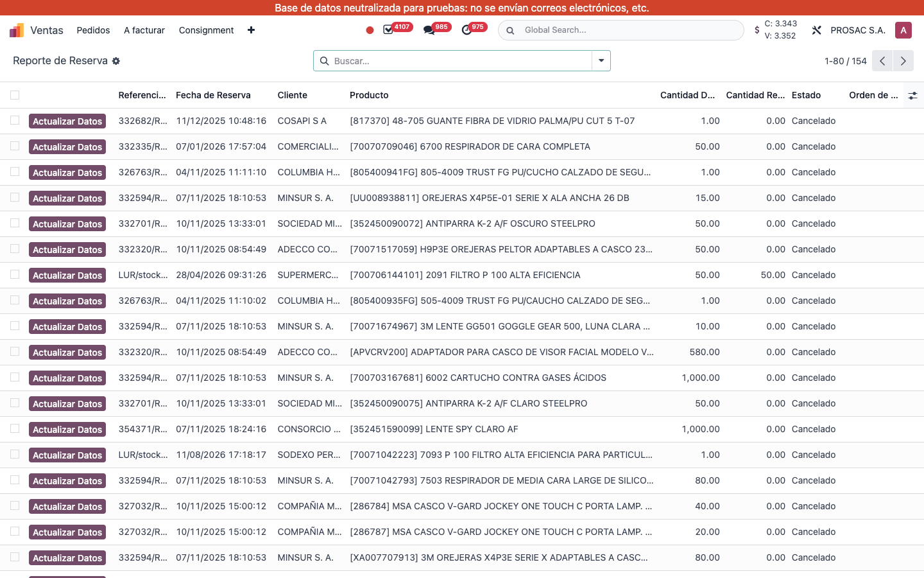Click Actualizar Datos for LENTE SPY CLARO AF row
This screenshot has height=578, width=924.
coord(67,430)
